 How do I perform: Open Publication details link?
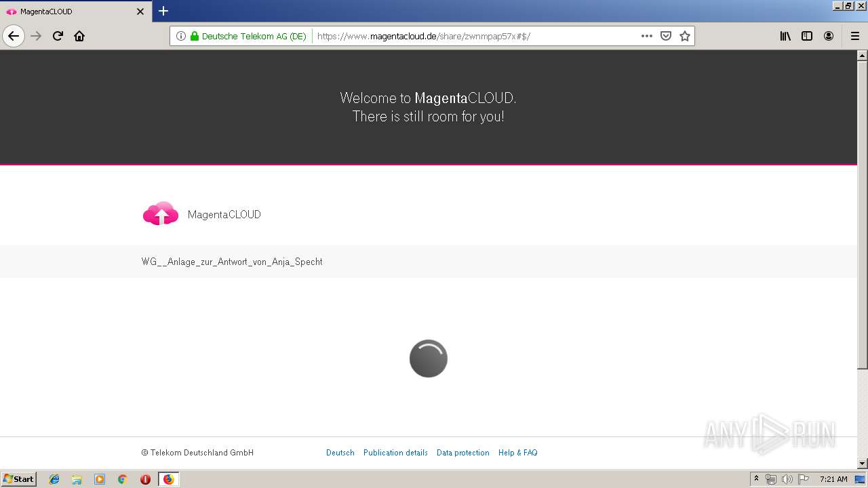[x=395, y=453]
